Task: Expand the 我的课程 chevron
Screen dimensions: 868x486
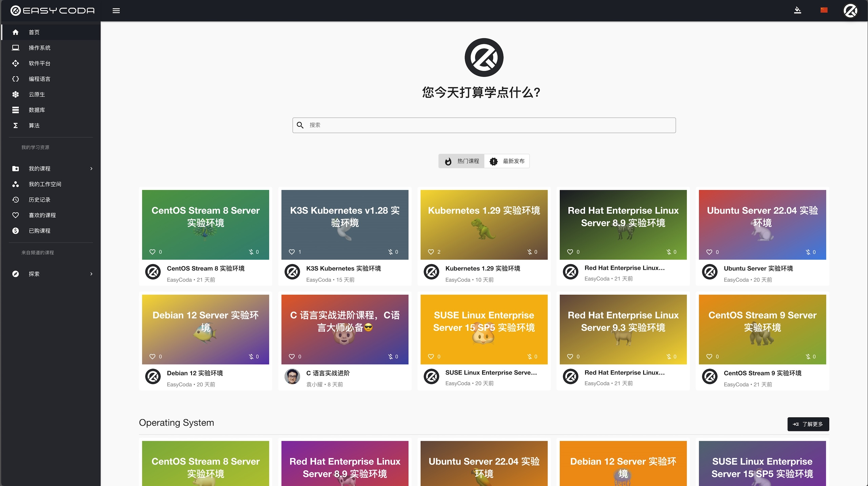Action: pyautogui.click(x=91, y=168)
